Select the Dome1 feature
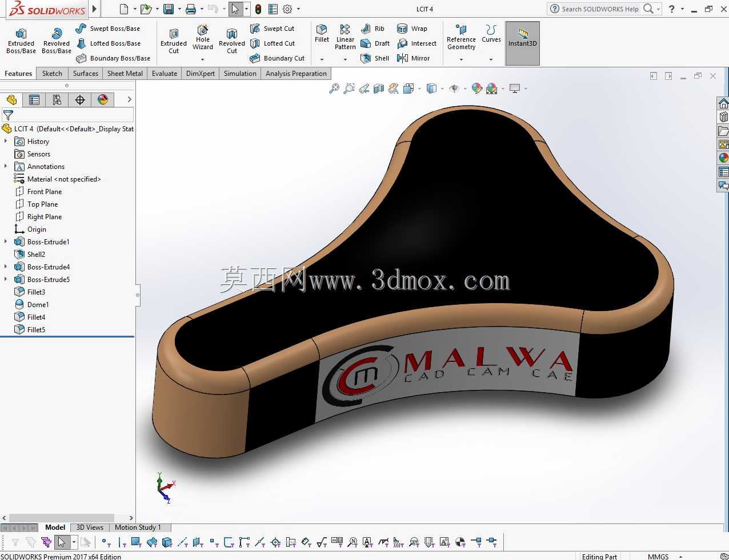The image size is (729, 560). [x=32, y=305]
